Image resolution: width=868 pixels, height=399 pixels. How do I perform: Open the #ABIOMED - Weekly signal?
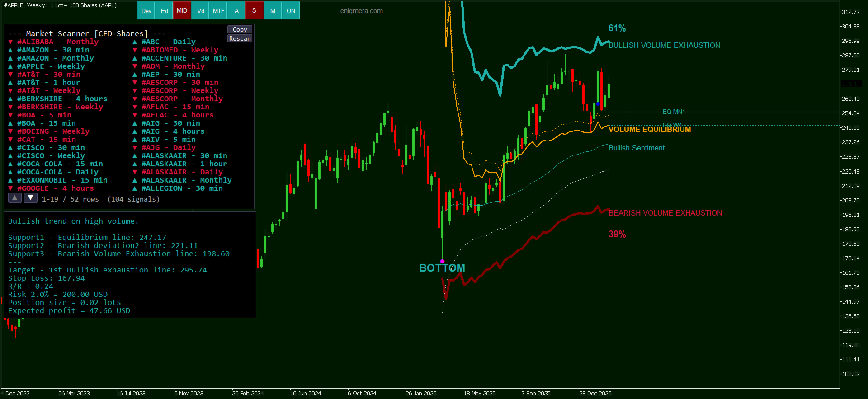click(175, 50)
